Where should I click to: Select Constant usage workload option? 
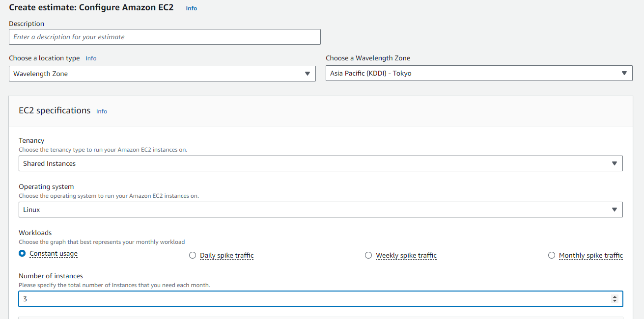click(x=22, y=254)
